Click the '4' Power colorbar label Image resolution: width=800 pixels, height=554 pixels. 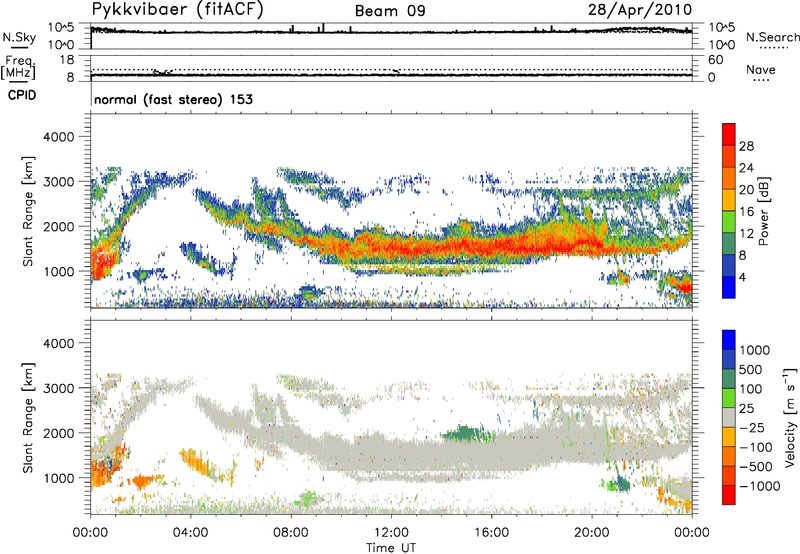click(x=743, y=278)
